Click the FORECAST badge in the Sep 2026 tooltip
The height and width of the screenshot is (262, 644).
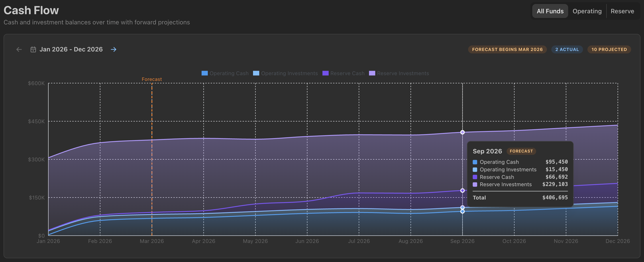point(521,151)
